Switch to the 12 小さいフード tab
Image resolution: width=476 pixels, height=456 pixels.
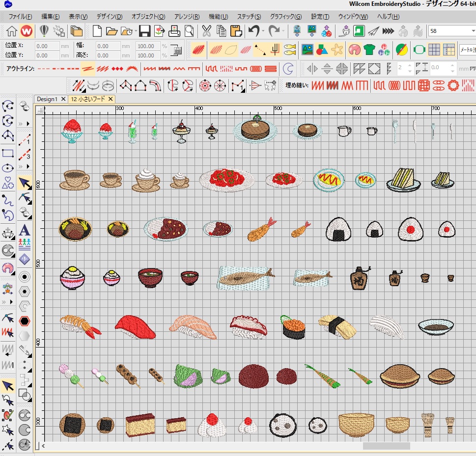point(88,99)
